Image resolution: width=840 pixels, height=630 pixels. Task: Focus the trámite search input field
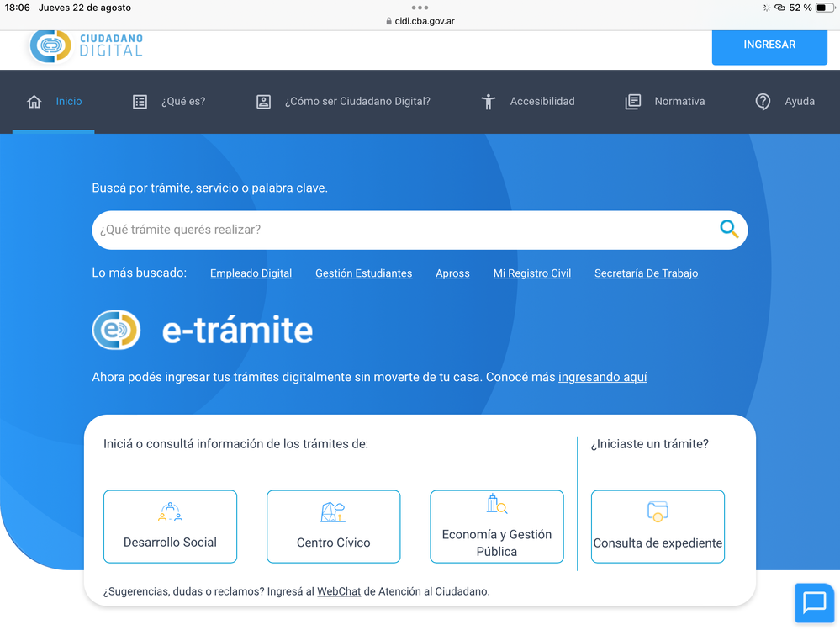(x=404, y=230)
